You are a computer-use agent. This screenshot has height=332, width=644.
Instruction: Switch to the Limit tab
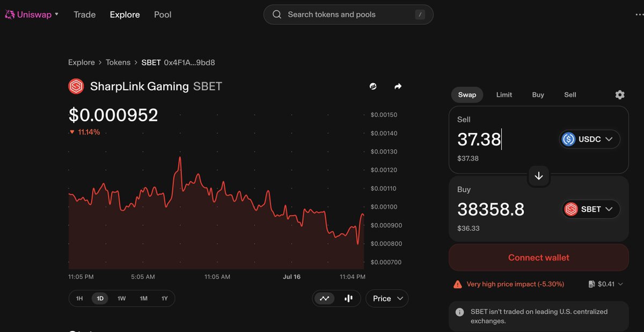tap(504, 95)
